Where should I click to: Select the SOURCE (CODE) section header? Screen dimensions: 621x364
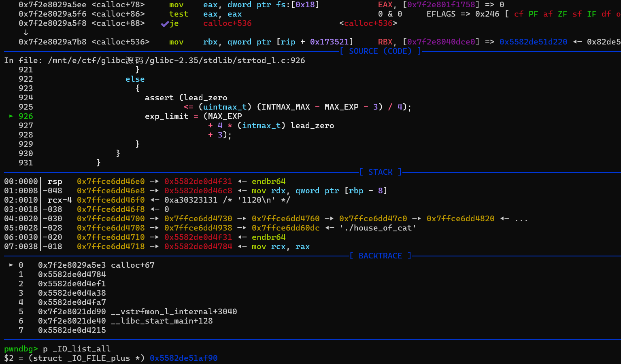[380, 51]
